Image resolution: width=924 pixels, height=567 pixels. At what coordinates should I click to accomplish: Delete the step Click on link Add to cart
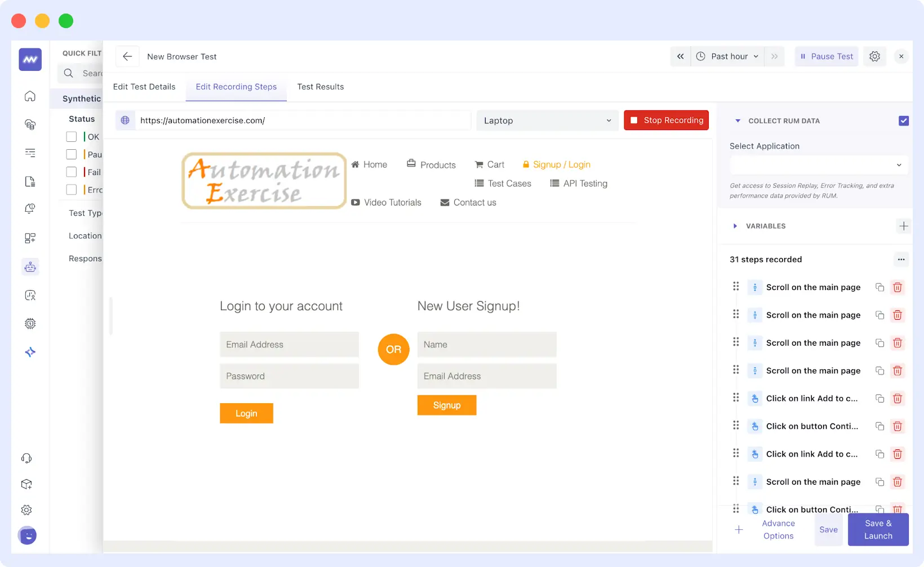pos(898,398)
